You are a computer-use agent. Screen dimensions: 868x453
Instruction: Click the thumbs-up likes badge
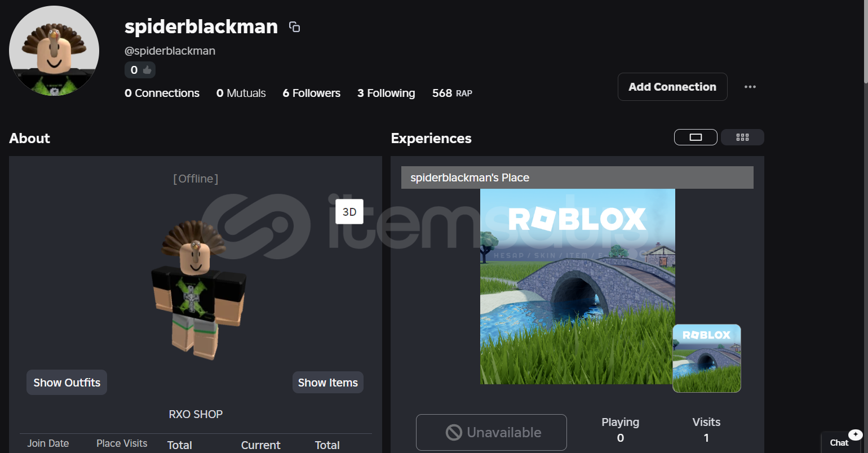[x=140, y=70]
